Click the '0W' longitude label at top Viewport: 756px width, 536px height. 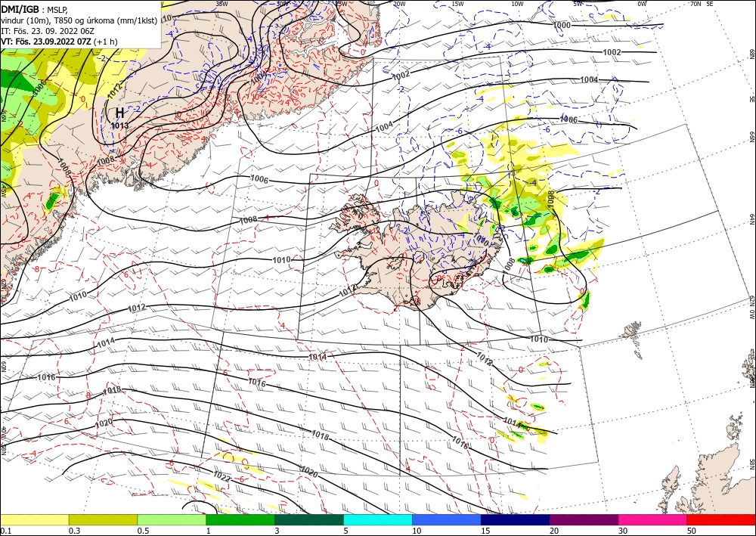[x=642, y=3]
